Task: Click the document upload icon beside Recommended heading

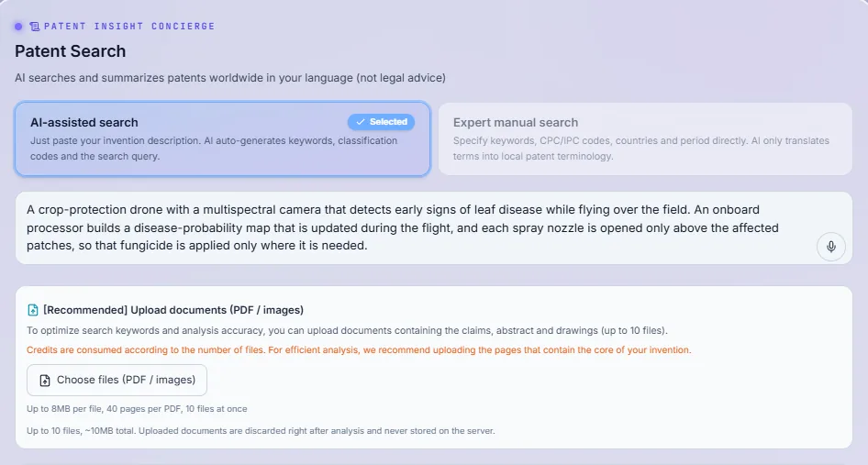Action: click(33, 310)
